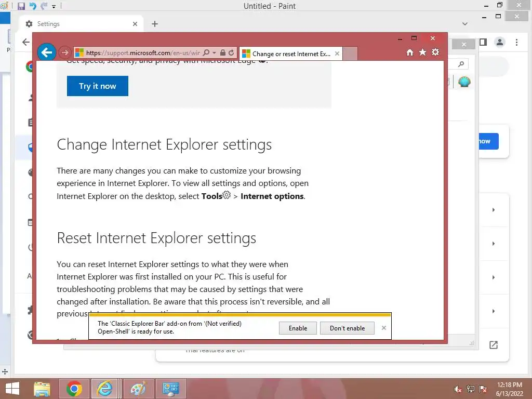Click Save icon in Paint quick access toolbar
This screenshot has height=399, width=532.
coord(21,6)
